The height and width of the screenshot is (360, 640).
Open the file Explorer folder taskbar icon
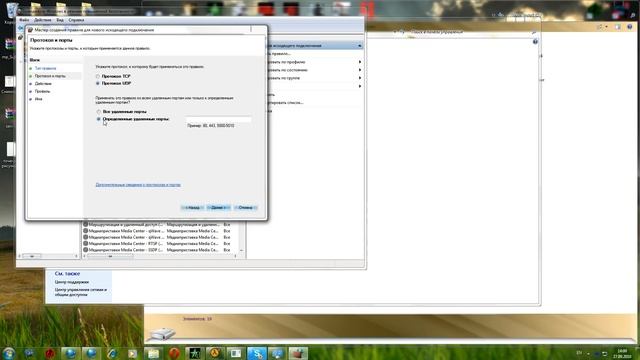(x=153, y=353)
